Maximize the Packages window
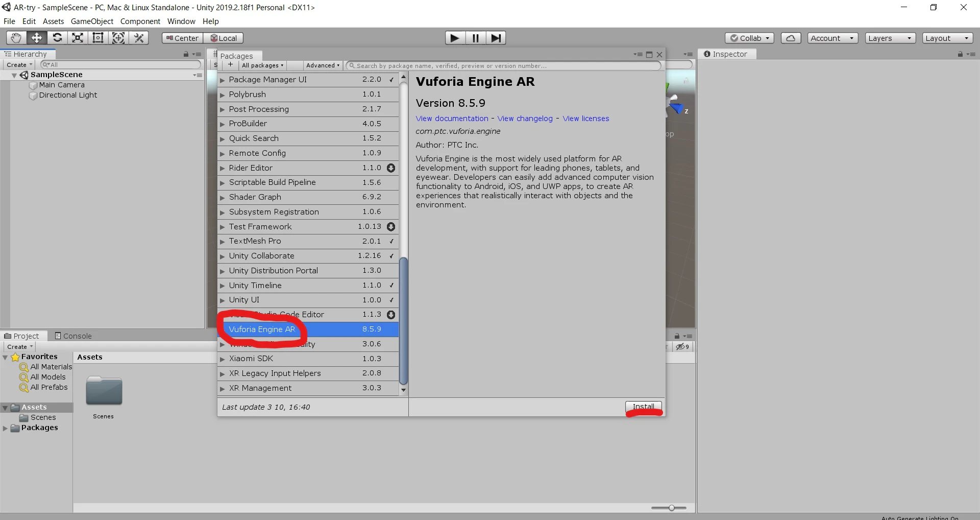The height and width of the screenshot is (520, 980). [x=649, y=55]
